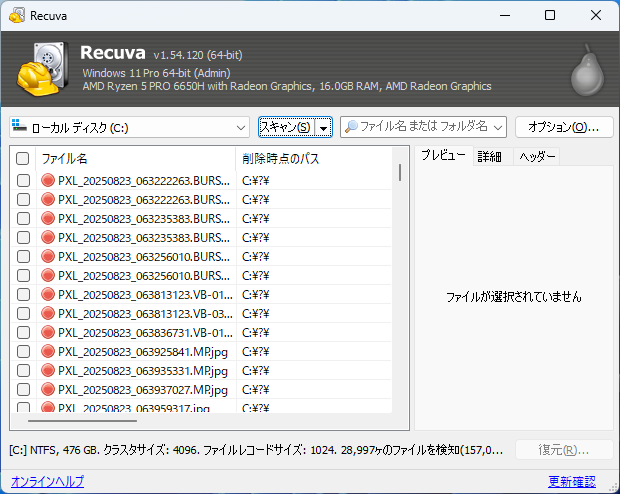Click red status icon of PXL_20250823_063937027.MP.jpg
This screenshot has width=620, height=494.
point(48,389)
